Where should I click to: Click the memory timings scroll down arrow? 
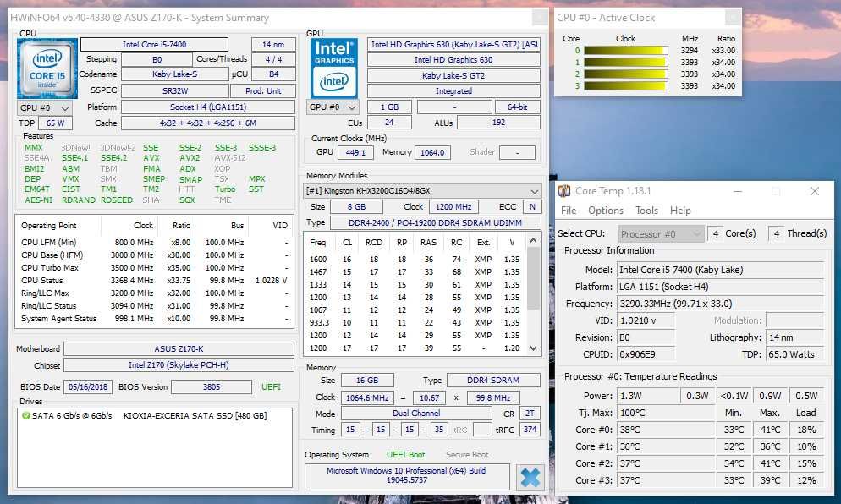[x=533, y=348]
